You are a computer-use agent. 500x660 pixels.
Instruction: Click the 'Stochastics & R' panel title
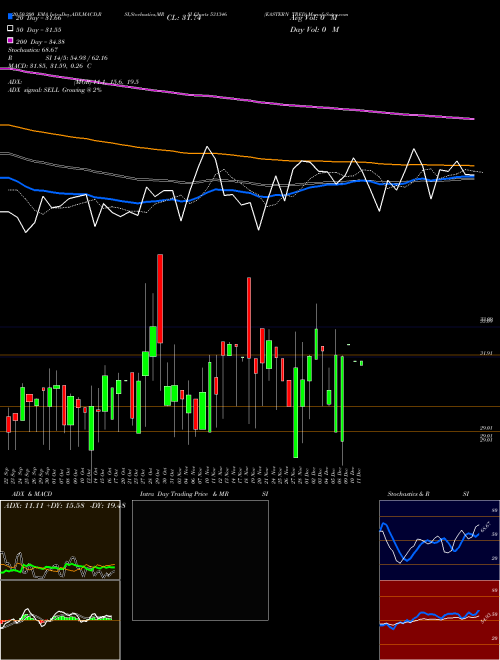click(x=408, y=494)
